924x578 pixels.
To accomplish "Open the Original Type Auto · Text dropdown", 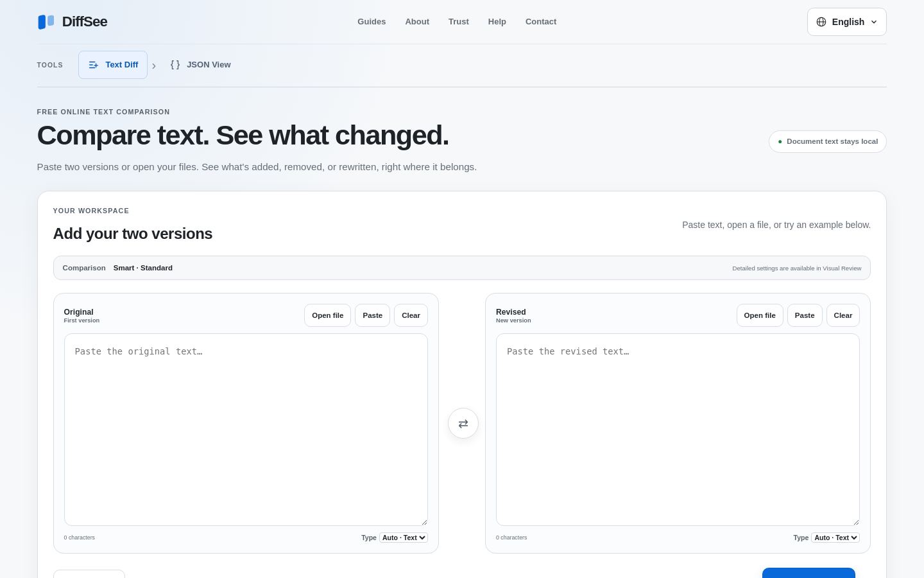I will [x=404, y=538].
